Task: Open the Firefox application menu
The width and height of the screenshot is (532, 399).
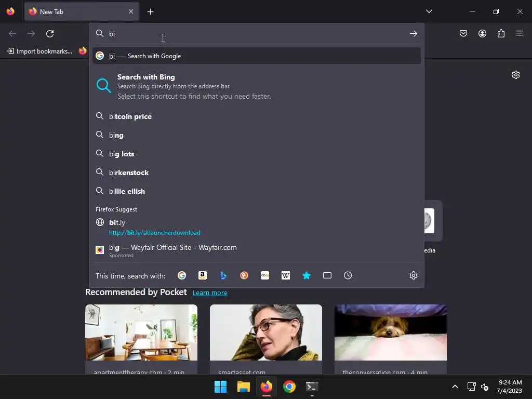Action: (x=520, y=33)
